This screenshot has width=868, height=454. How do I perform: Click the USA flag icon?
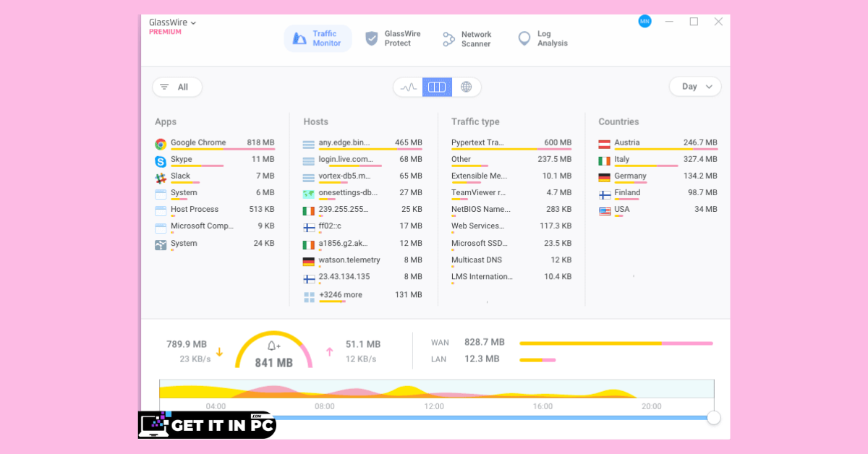(605, 210)
